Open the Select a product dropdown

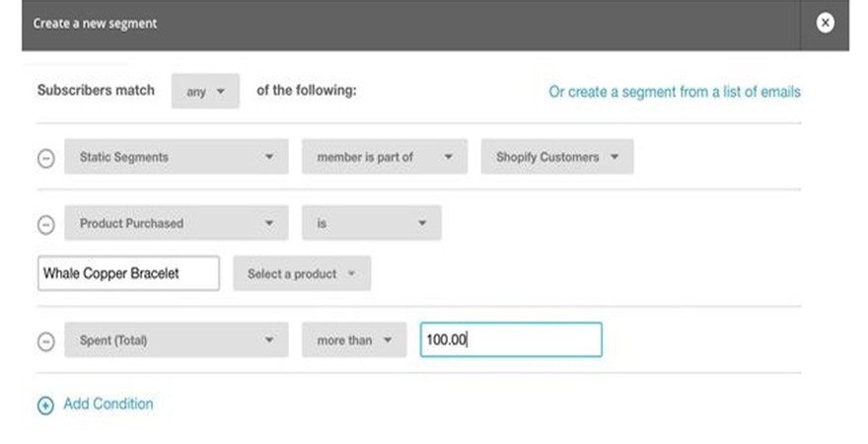tap(302, 274)
